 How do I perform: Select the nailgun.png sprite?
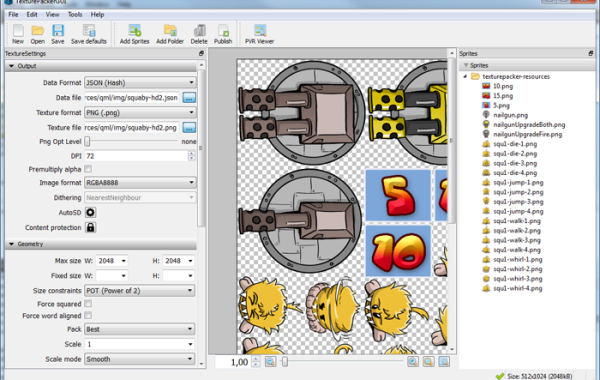510,115
